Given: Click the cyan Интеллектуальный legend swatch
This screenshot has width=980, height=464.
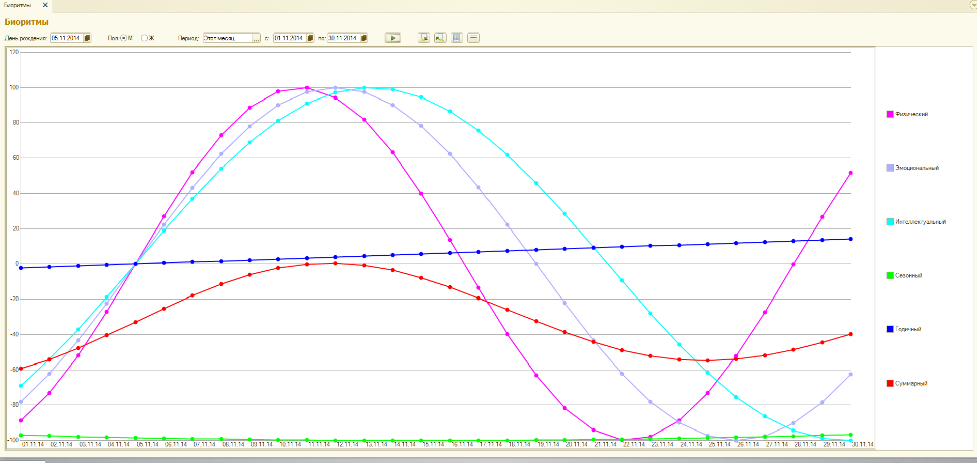Looking at the screenshot, I should [x=890, y=222].
